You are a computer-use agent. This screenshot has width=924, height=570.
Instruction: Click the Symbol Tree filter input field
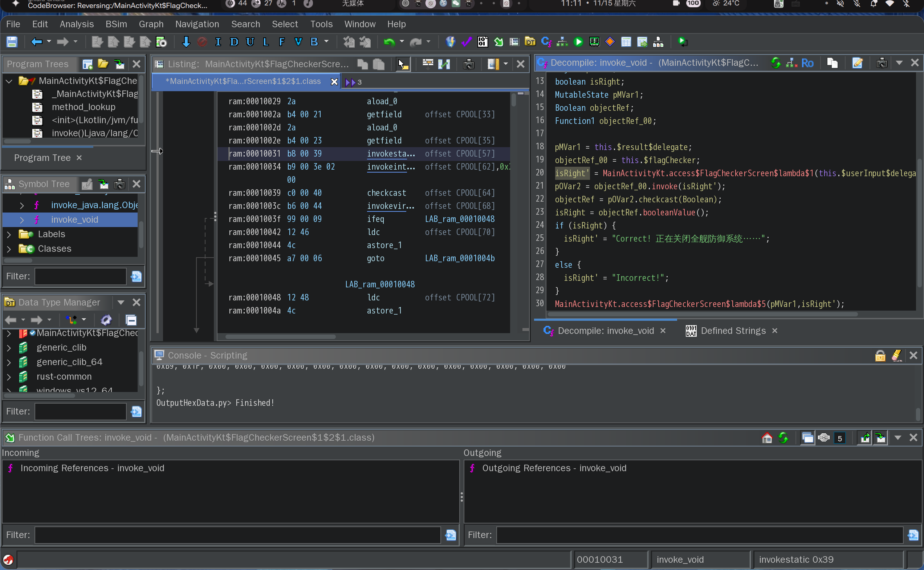pyautogui.click(x=80, y=276)
